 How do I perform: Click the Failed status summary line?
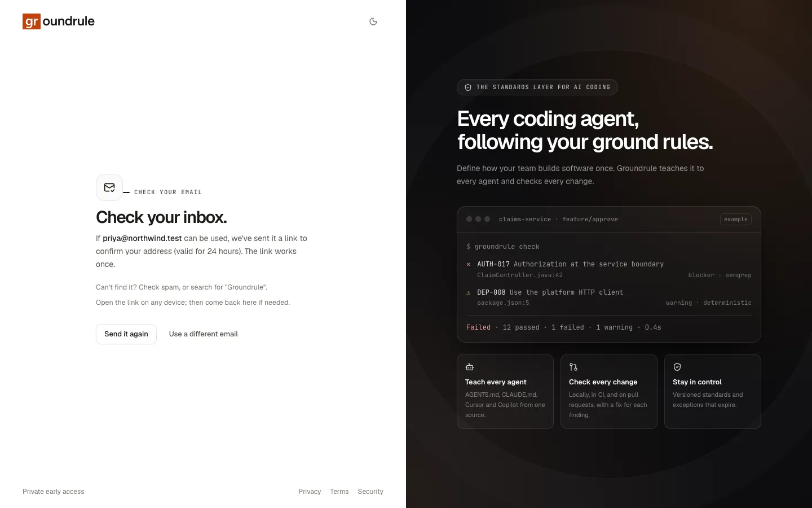[x=564, y=327]
